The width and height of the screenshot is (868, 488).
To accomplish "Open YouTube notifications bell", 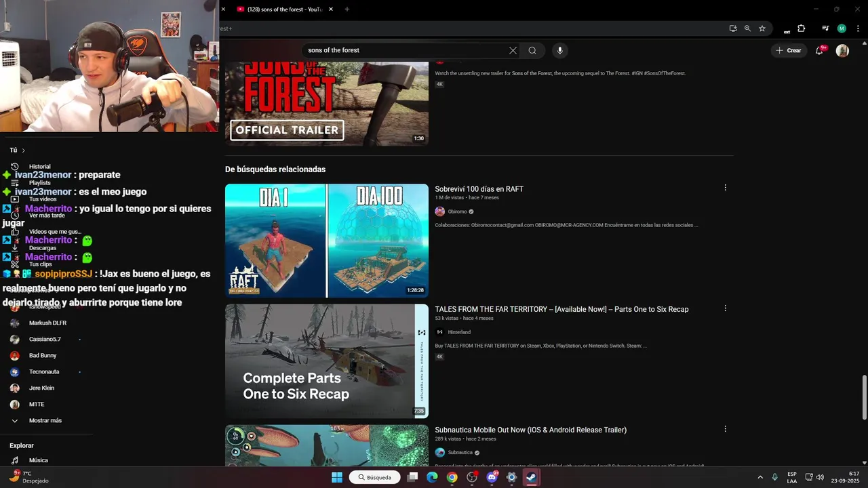I will tap(819, 50).
